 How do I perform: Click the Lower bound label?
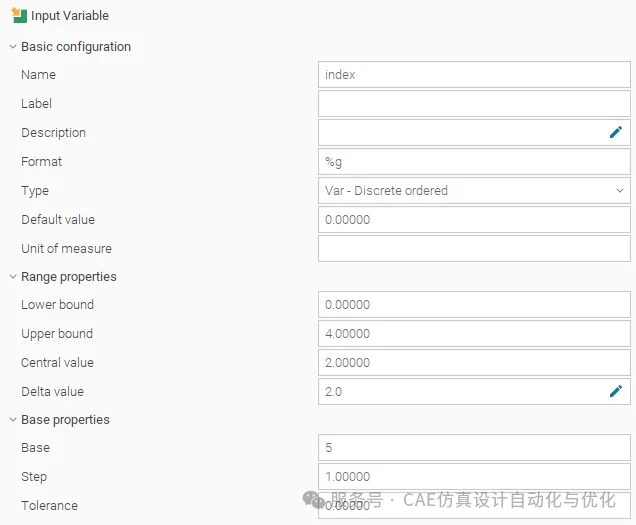coord(58,304)
